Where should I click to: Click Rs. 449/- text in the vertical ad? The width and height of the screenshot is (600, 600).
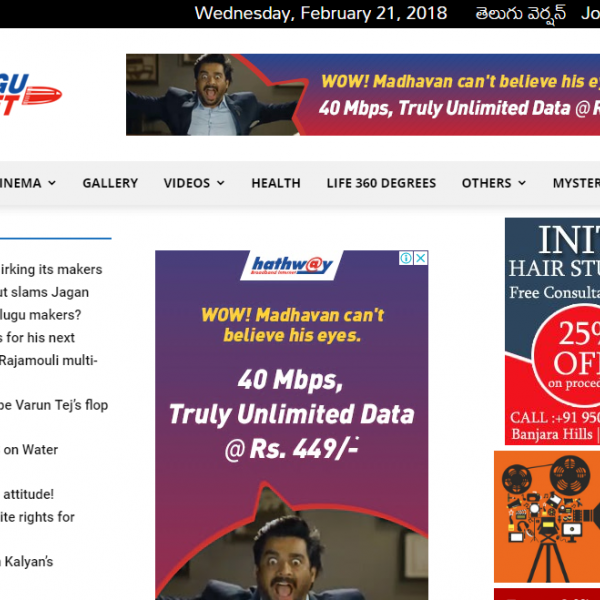(x=292, y=450)
